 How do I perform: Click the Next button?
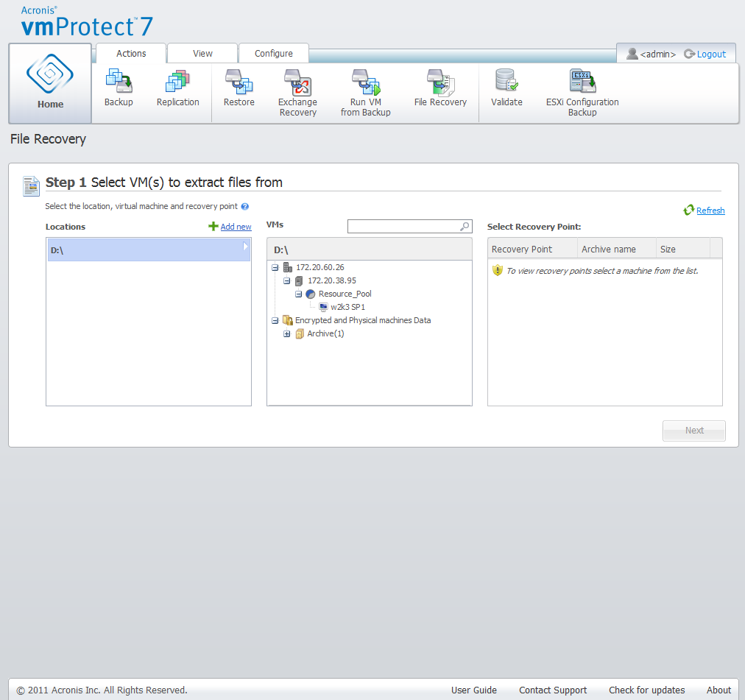click(694, 431)
